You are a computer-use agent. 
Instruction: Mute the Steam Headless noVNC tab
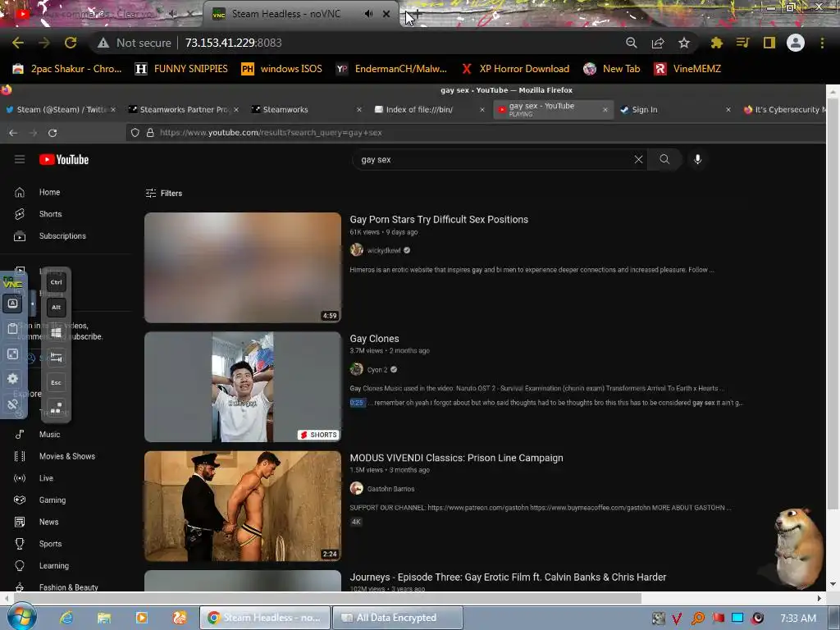tap(368, 14)
